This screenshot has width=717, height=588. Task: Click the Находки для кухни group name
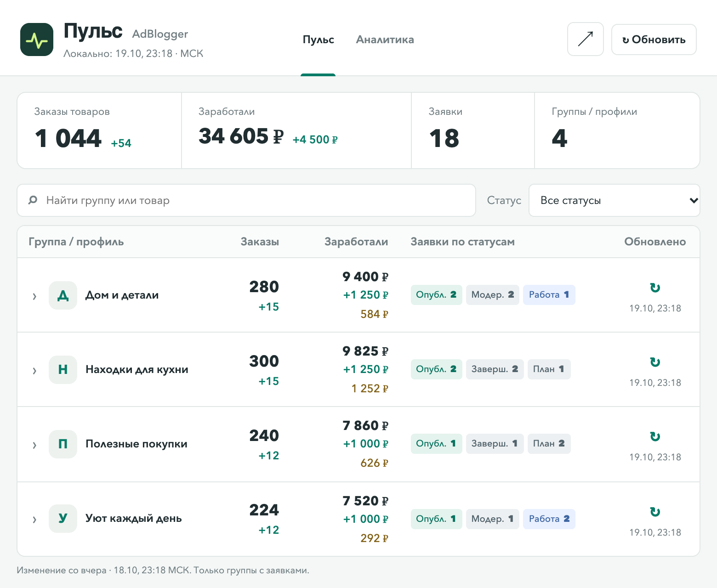click(137, 370)
